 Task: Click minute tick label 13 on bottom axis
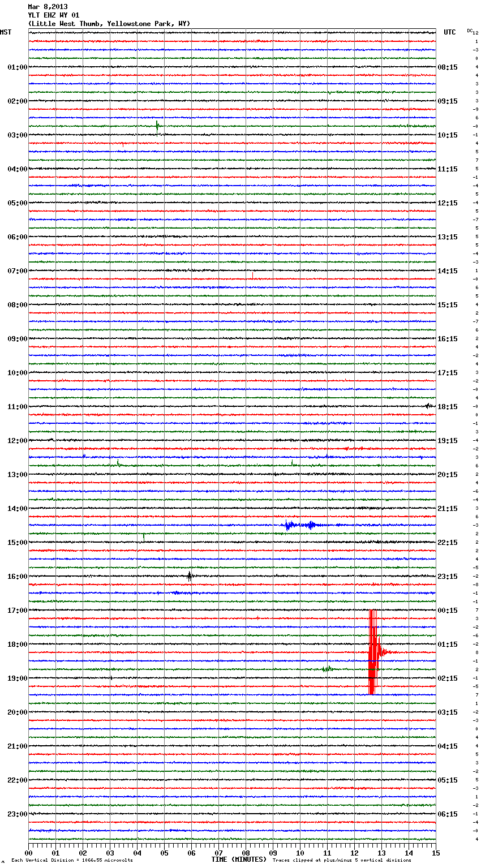point(381,853)
